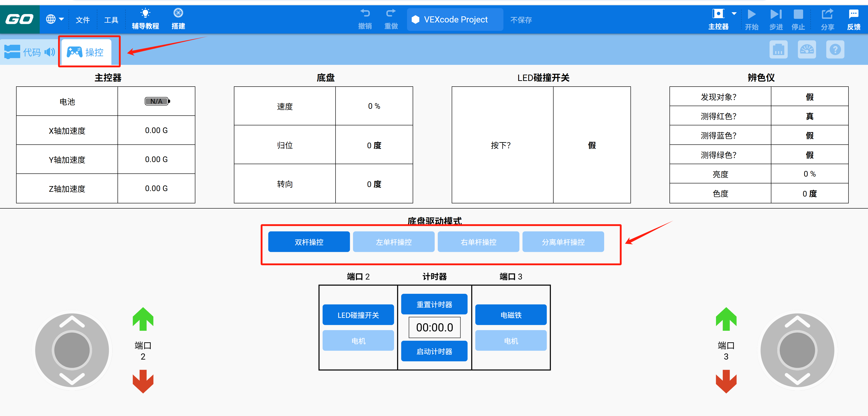Click 重置计时器 button
The image size is (868, 416).
(434, 304)
